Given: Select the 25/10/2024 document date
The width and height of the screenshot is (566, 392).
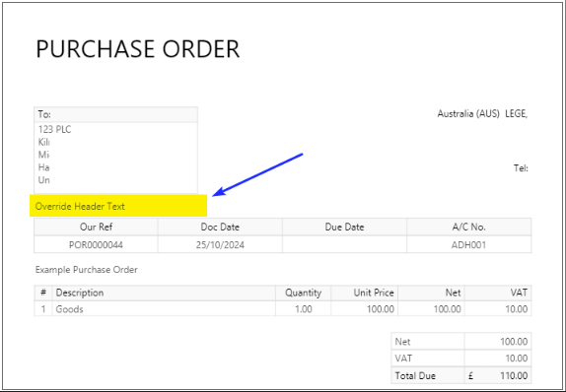Looking at the screenshot, I should 220,245.
